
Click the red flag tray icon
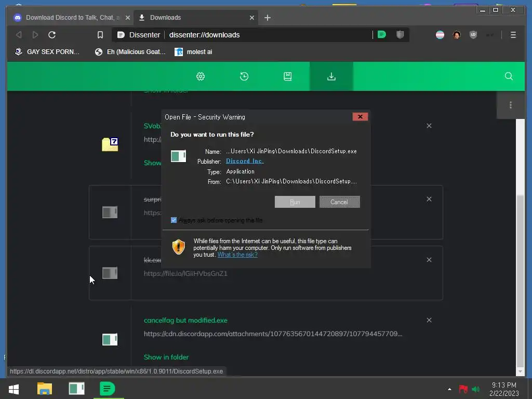[x=463, y=389]
